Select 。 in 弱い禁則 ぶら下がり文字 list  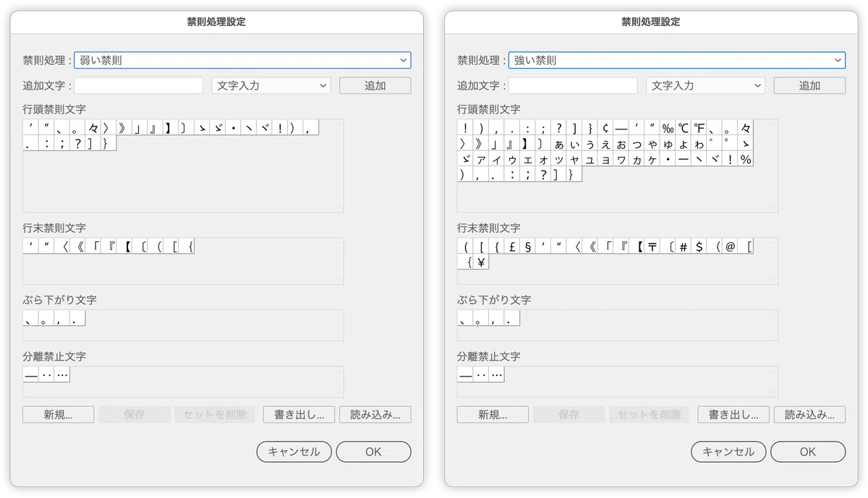46,318
